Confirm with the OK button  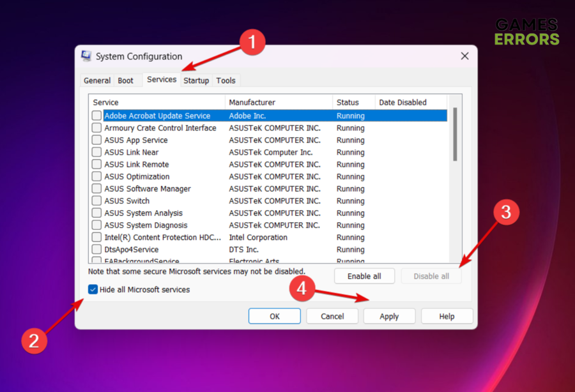(274, 316)
